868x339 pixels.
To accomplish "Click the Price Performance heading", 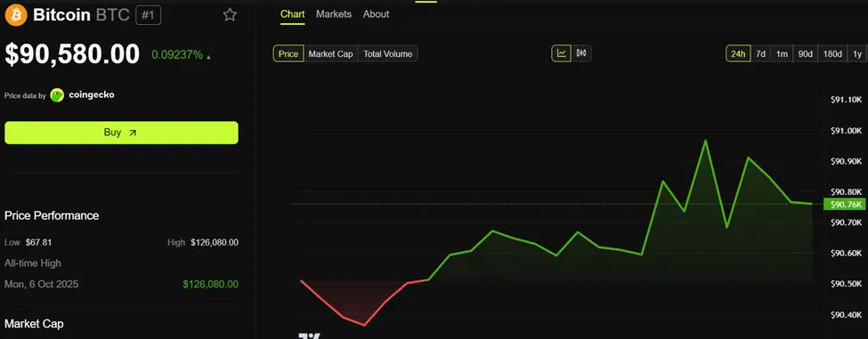I will click(x=52, y=215).
